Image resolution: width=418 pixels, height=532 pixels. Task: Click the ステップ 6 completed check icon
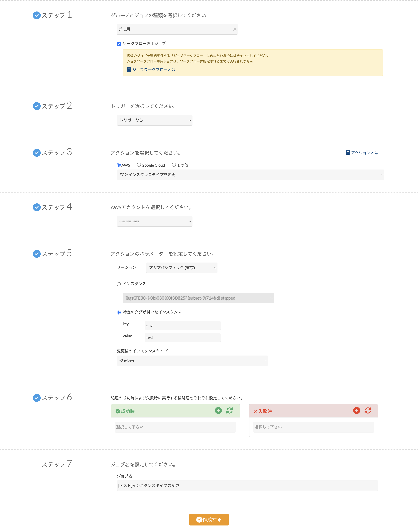(x=37, y=398)
